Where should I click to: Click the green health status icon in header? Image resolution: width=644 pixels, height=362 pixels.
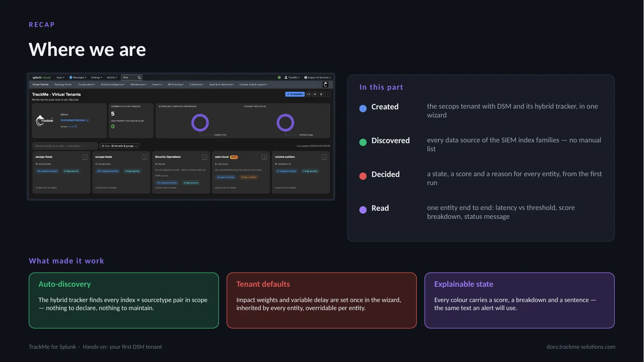point(279,77)
